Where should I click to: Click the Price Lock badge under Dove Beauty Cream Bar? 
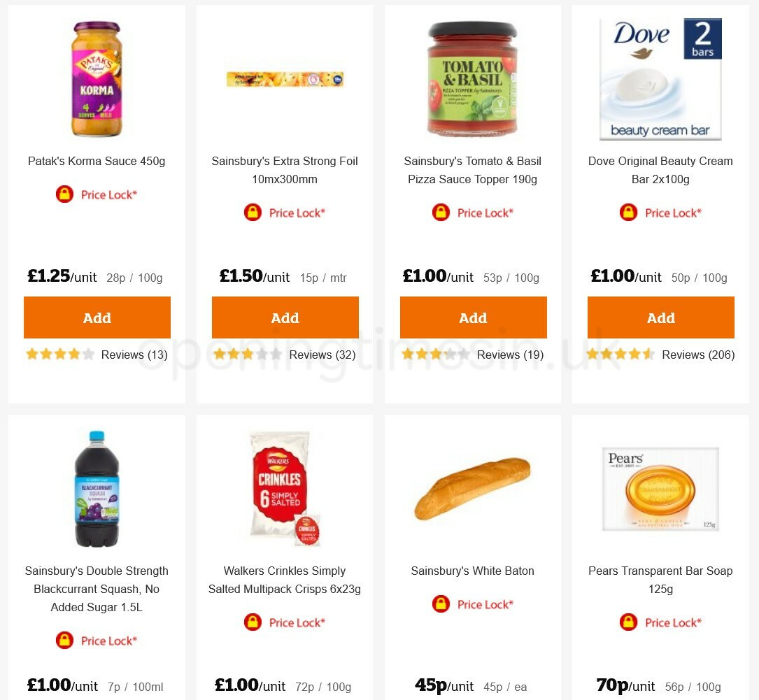(x=628, y=212)
